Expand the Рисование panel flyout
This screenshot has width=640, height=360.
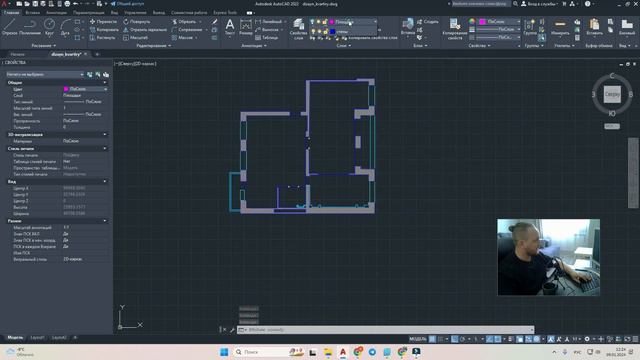coord(44,46)
